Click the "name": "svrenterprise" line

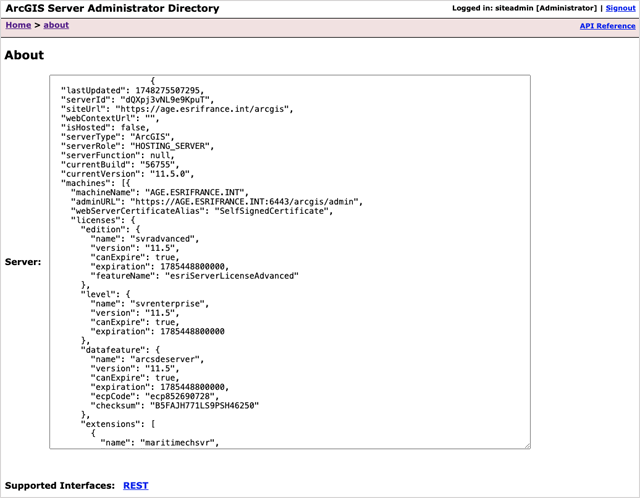point(150,304)
